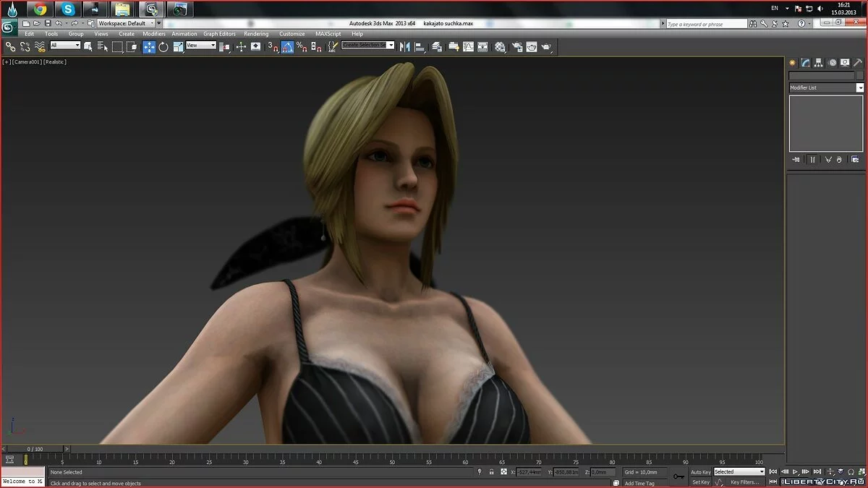Image resolution: width=868 pixels, height=488 pixels.
Task: Open the Mirror tool in toolbar
Action: [x=404, y=47]
